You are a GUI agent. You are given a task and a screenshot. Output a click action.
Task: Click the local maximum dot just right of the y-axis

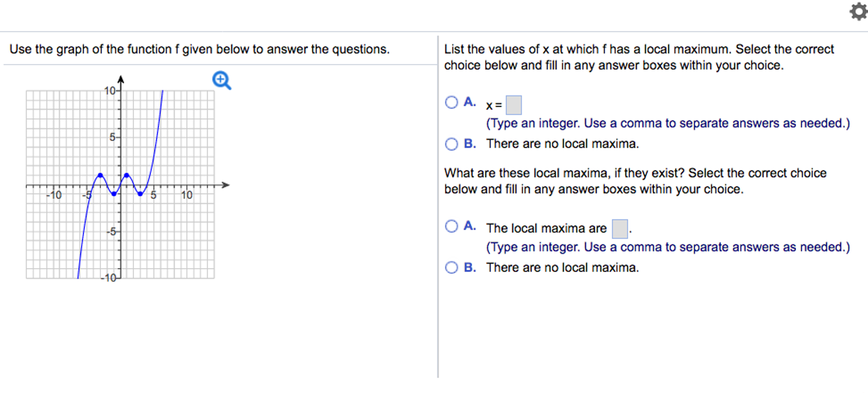pyautogui.click(x=126, y=175)
